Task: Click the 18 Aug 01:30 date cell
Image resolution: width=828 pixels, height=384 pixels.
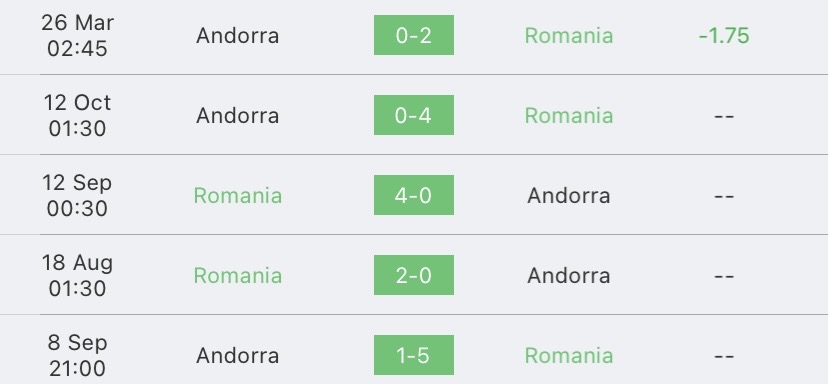Action: coord(77,275)
